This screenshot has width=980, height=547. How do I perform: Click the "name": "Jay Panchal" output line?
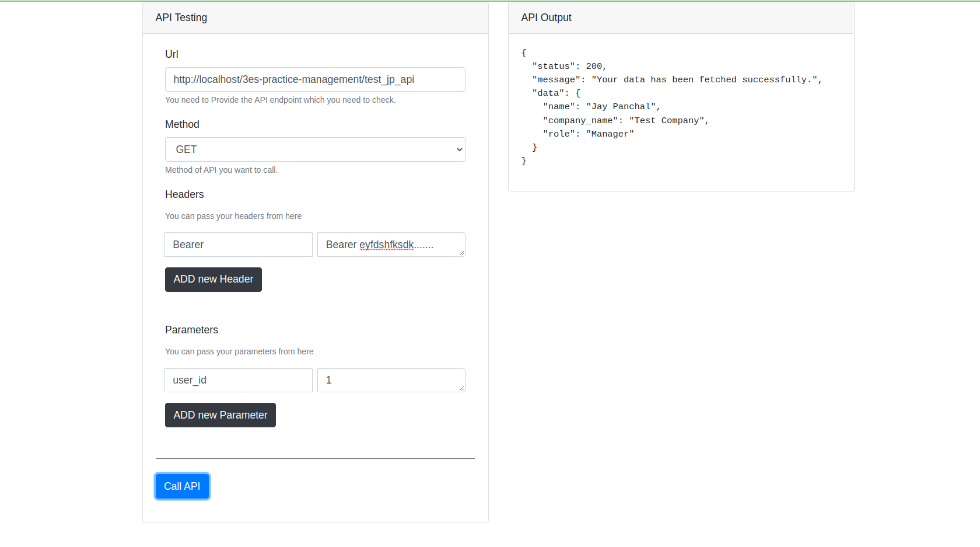click(x=601, y=107)
